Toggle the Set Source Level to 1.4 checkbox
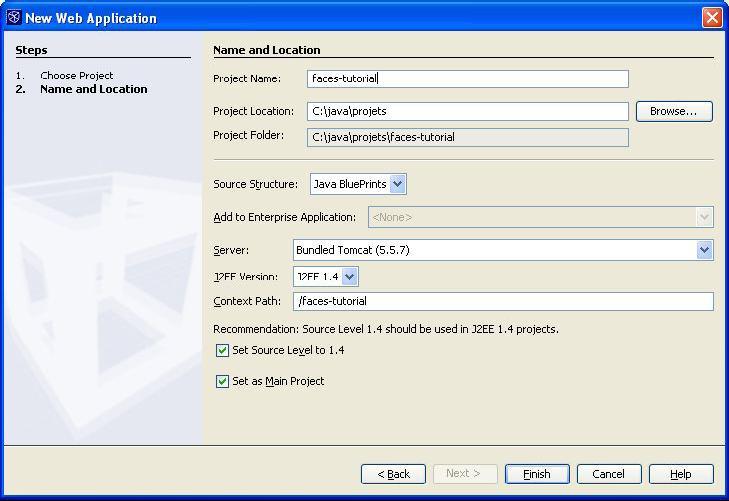This screenshot has height=501, width=729. coord(223,351)
